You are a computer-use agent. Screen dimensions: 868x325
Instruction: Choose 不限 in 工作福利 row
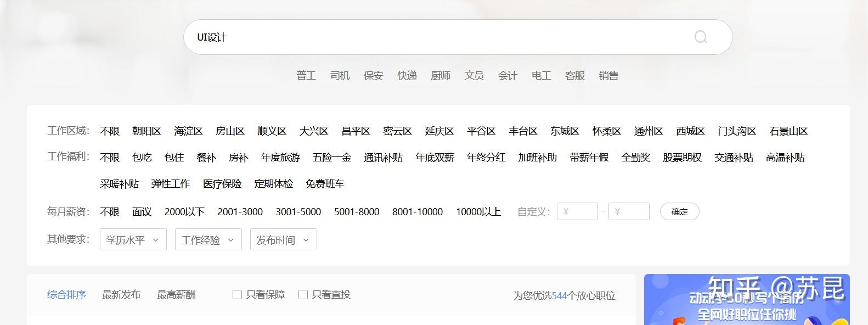(x=110, y=158)
